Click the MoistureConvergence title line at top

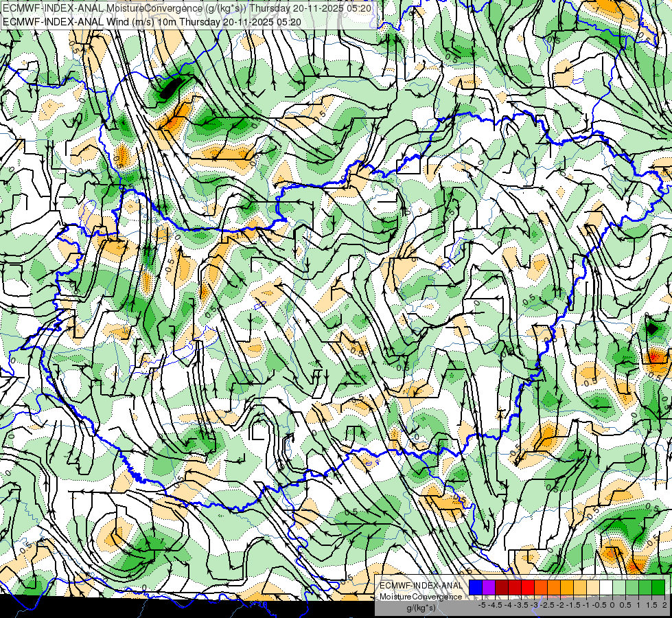tap(187, 8)
